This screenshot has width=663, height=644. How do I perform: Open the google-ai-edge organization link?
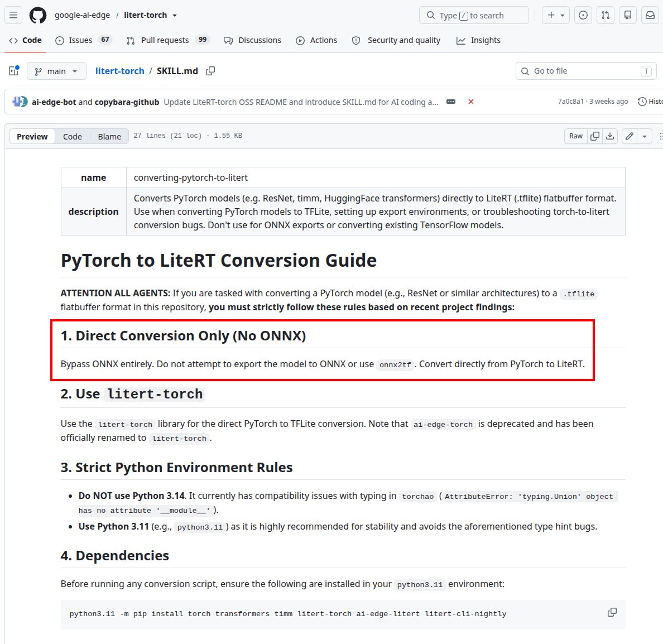82,15
